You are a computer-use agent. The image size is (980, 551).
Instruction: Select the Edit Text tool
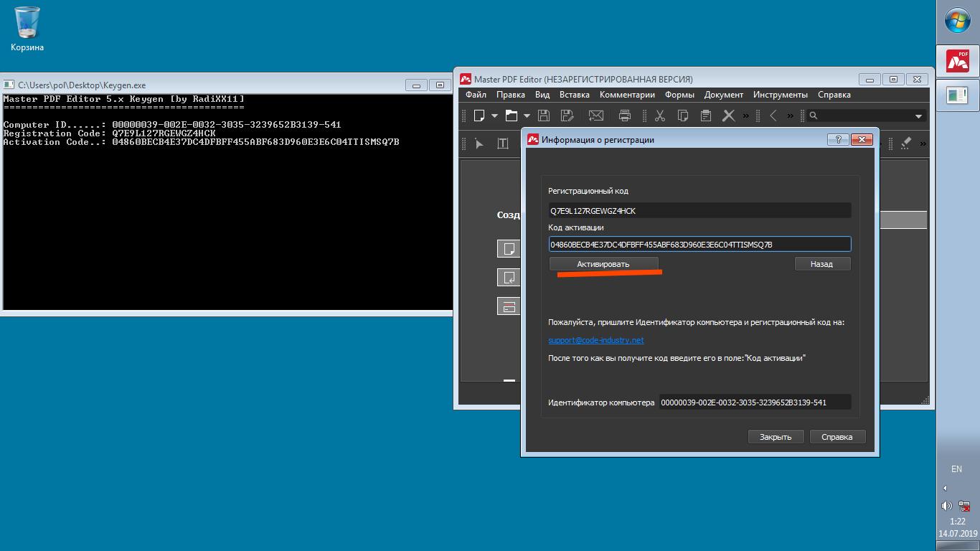click(503, 143)
